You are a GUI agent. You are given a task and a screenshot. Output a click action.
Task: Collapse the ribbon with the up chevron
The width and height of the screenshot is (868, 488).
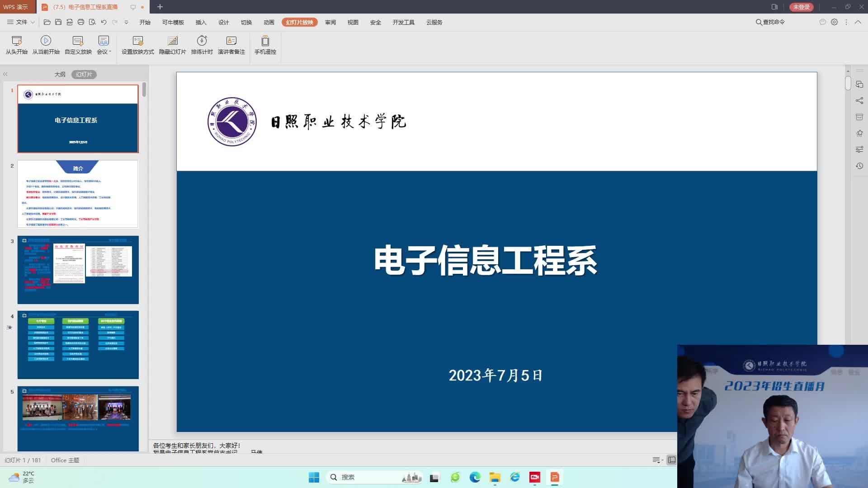click(858, 22)
